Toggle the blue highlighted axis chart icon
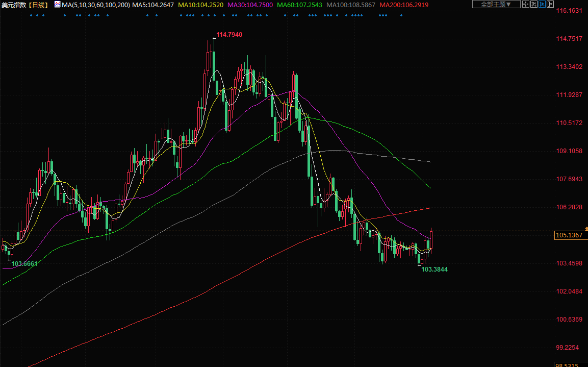Screen dimensions: 588x367 pyautogui.click(x=542, y=5)
